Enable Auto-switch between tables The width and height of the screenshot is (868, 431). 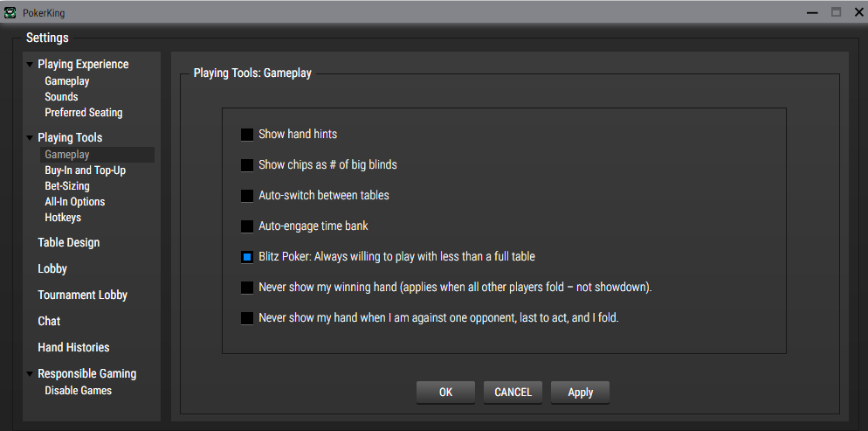(x=247, y=196)
